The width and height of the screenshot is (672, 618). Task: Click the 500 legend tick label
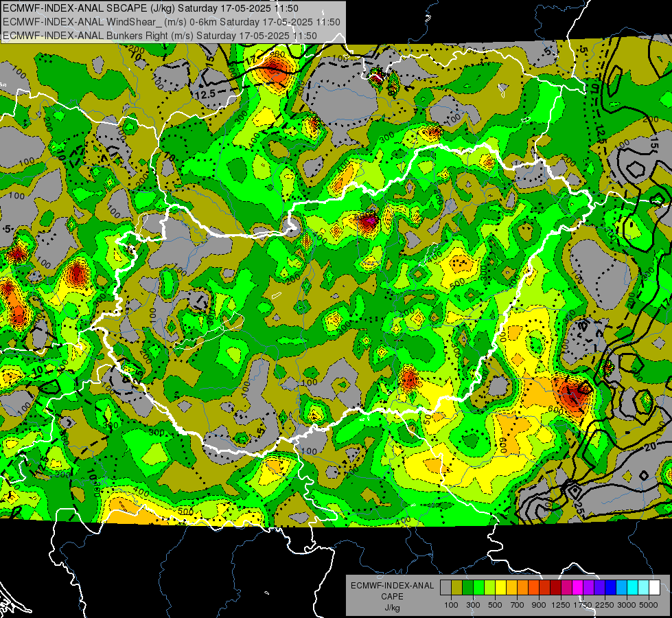pyautogui.click(x=495, y=605)
